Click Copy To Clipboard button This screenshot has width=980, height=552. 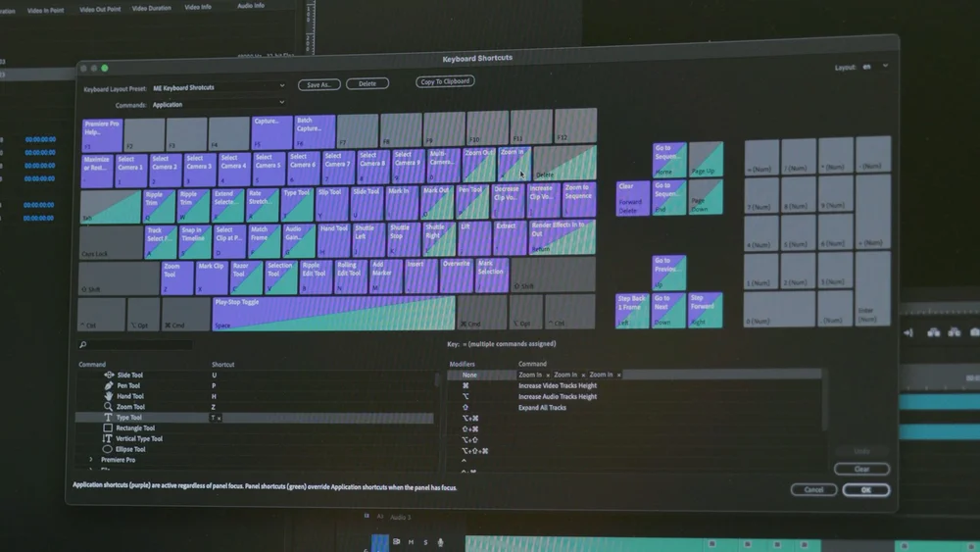pyautogui.click(x=444, y=81)
